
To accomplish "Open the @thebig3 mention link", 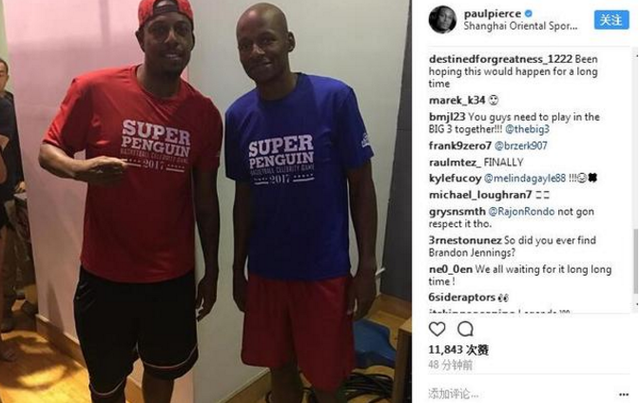I will (527, 129).
